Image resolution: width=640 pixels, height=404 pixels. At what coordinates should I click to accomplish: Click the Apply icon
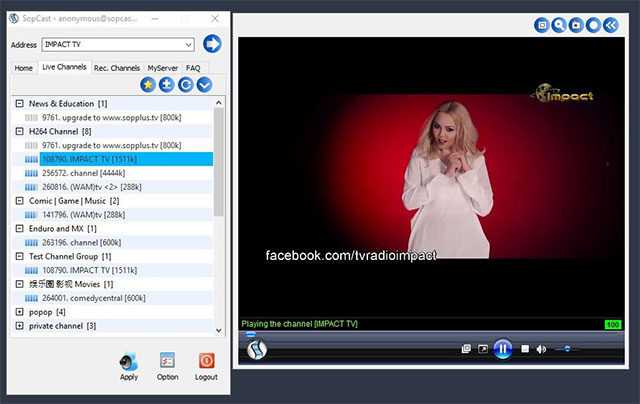click(129, 361)
